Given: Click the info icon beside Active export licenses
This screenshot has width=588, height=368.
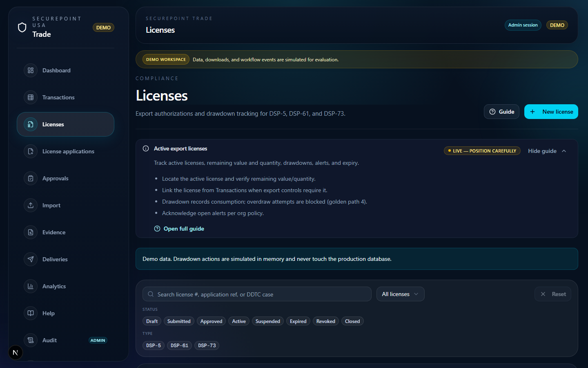Looking at the screenshot, I should 146,148.
